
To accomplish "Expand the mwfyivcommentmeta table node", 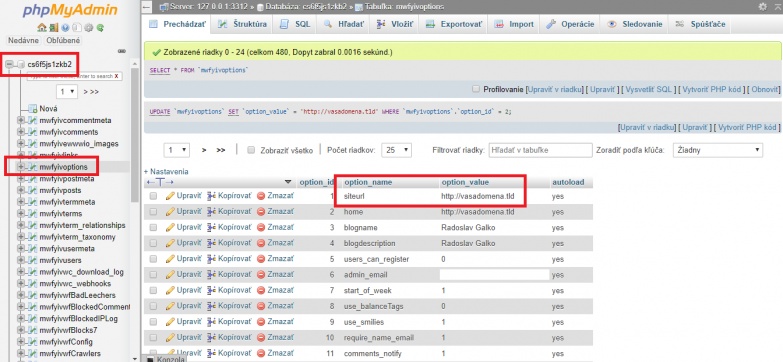I will tap(21, 120).
